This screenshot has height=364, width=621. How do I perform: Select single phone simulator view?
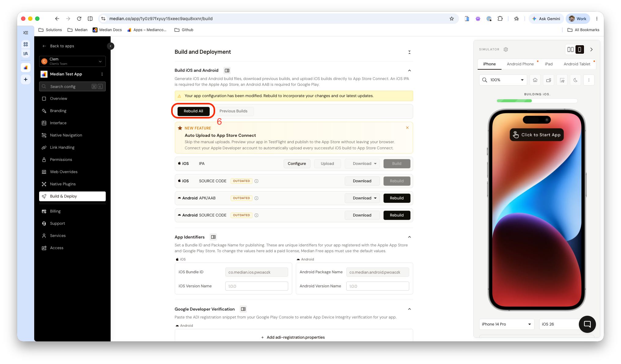click(579, 49)
